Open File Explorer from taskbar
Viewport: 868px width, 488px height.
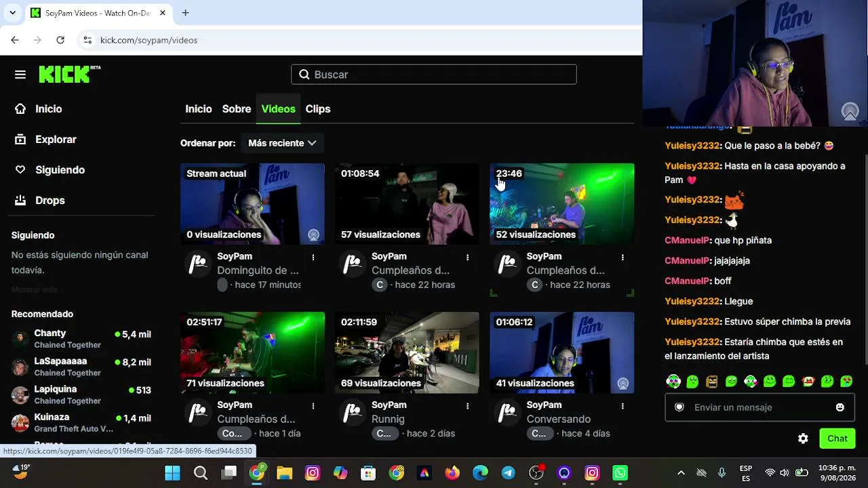[284, 472]
